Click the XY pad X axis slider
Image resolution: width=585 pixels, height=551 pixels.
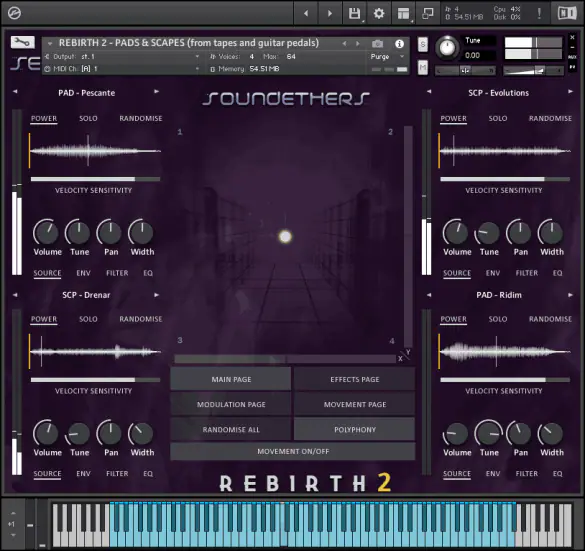[x=285, y=359]
